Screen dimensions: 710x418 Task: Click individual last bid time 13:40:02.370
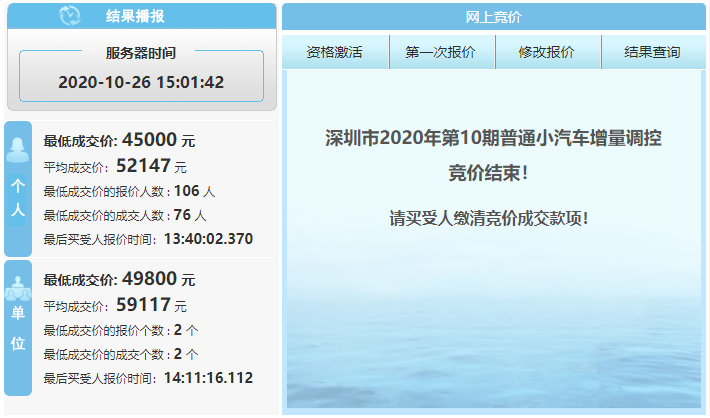[208, 239]
